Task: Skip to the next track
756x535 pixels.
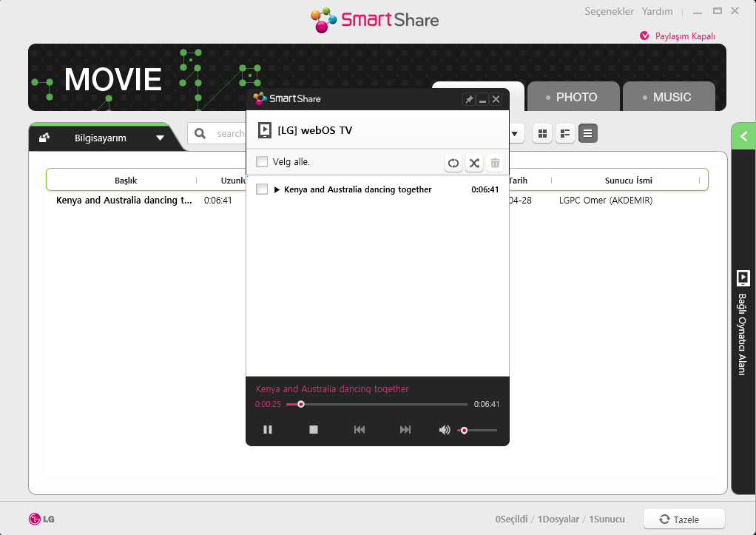Action: click(x=405, y=430)
